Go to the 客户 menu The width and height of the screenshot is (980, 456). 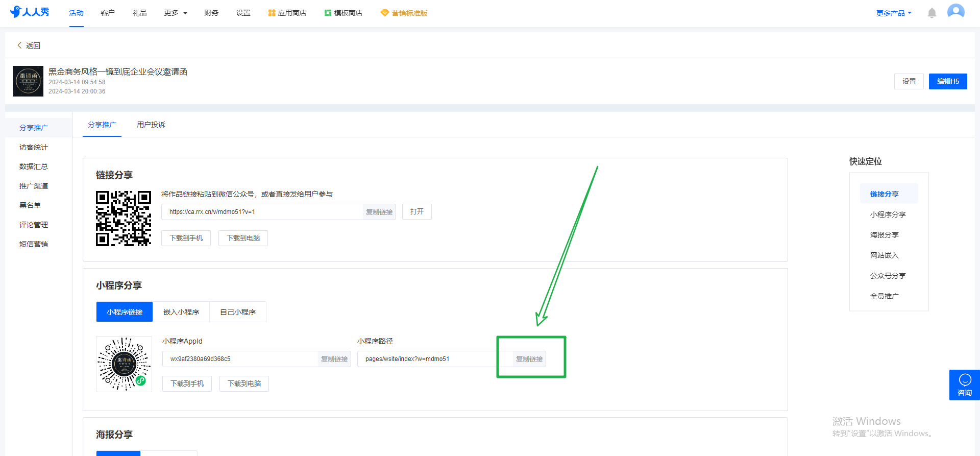[x=108, y=13]
